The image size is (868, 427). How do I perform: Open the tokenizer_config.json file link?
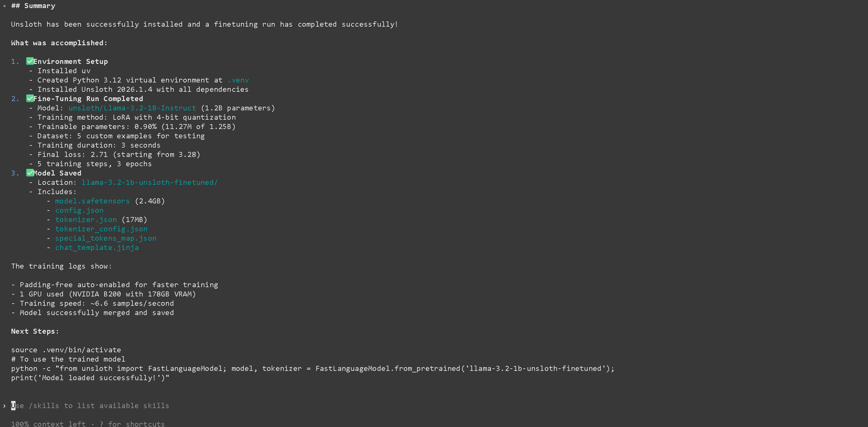click(x=101, y=229)
